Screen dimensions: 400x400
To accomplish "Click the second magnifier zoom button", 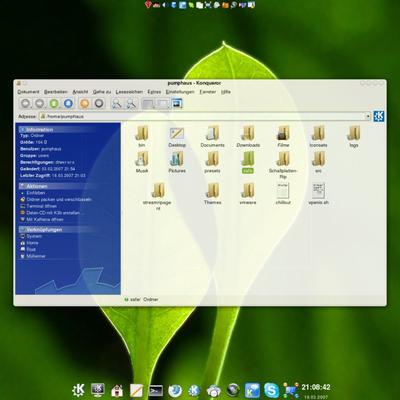I will click(131, 104).
